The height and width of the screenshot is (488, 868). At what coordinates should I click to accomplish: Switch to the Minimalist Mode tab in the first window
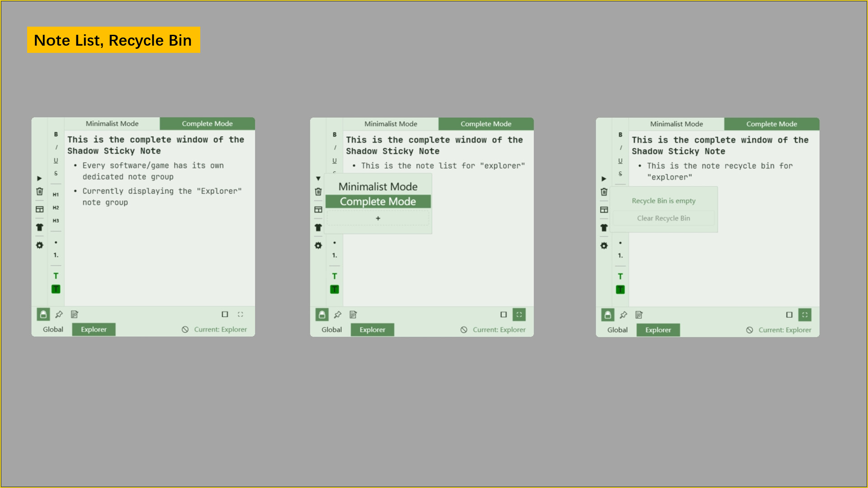(x=112, y=124)
